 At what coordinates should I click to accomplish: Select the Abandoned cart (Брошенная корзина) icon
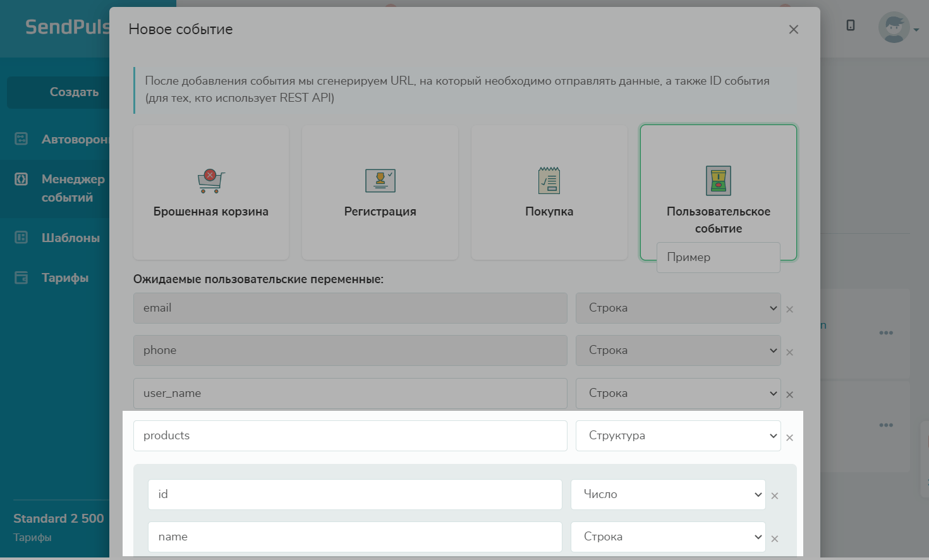pos(210,181)
